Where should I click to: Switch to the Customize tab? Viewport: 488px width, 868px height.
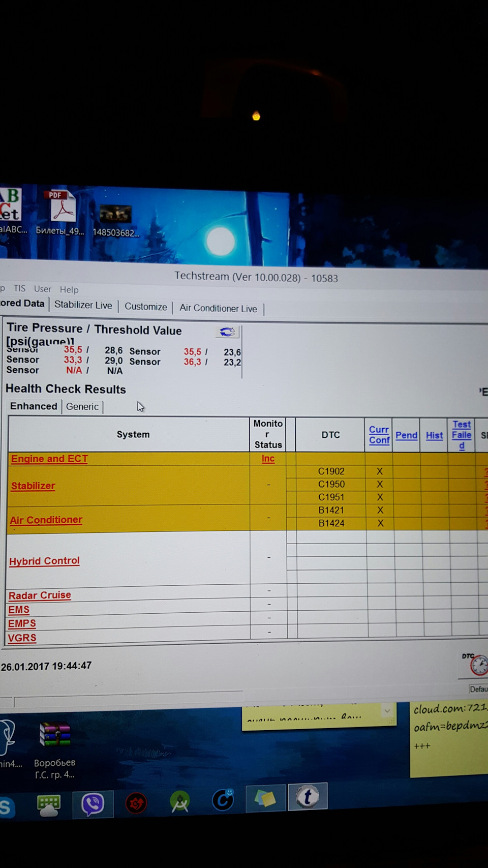point(146,307)
